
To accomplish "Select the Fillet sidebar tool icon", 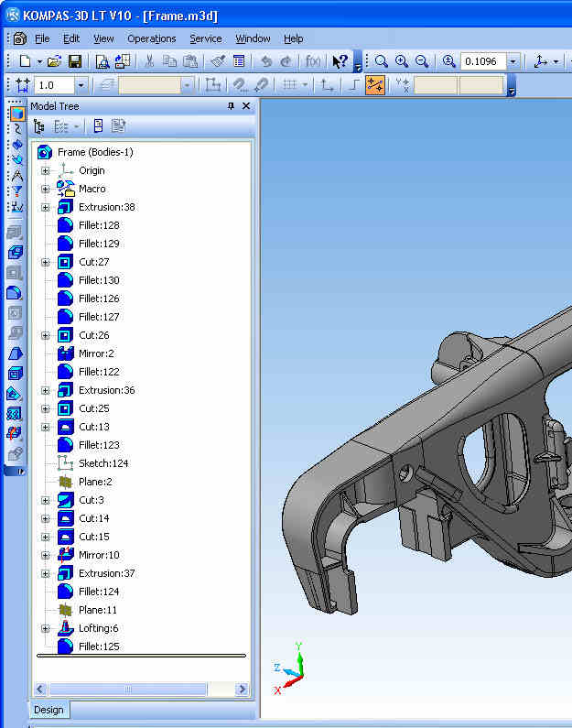I will point(15,293).
